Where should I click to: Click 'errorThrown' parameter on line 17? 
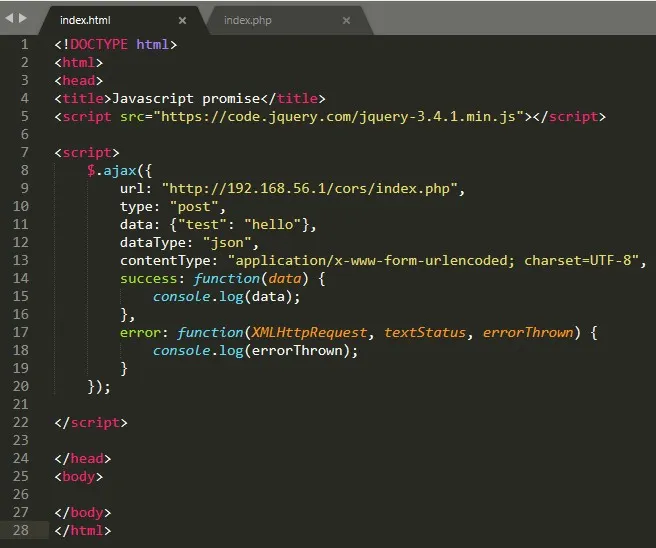(528, 333)
